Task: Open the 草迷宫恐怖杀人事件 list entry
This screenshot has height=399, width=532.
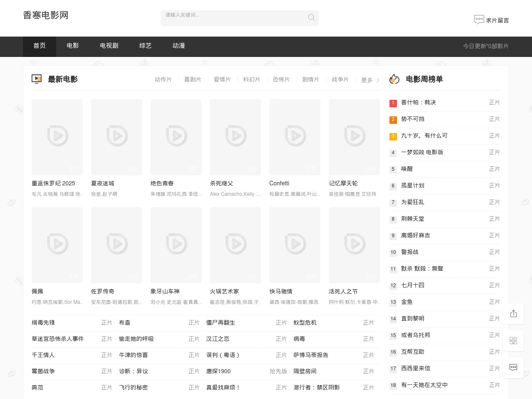Action: pos(58,339)
